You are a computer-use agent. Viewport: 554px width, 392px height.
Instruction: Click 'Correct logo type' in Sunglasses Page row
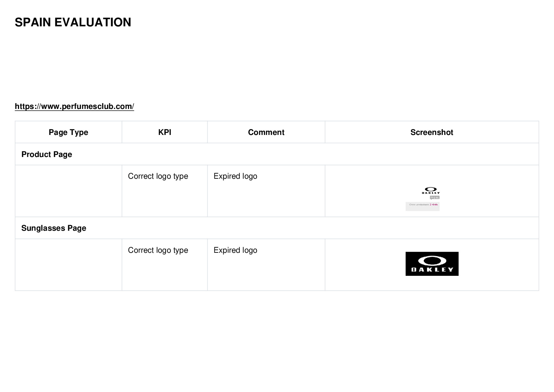click(158, 250)
